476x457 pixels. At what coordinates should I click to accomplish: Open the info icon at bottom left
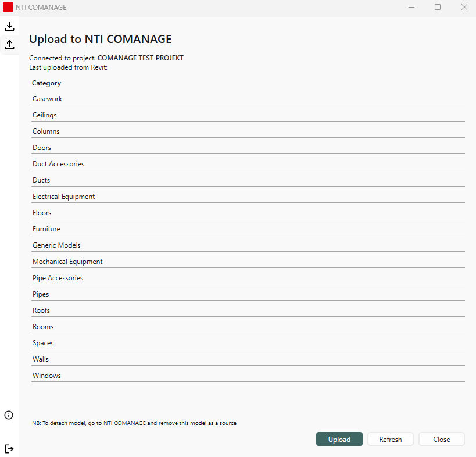pyautogui.click(x=9, y=415)
